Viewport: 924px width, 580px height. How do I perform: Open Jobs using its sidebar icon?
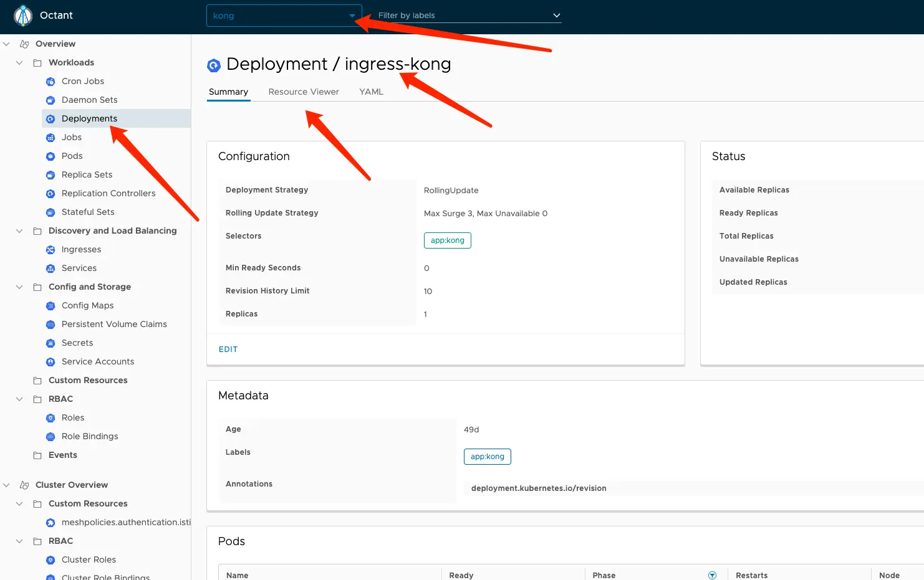click(x=51, y=138)
